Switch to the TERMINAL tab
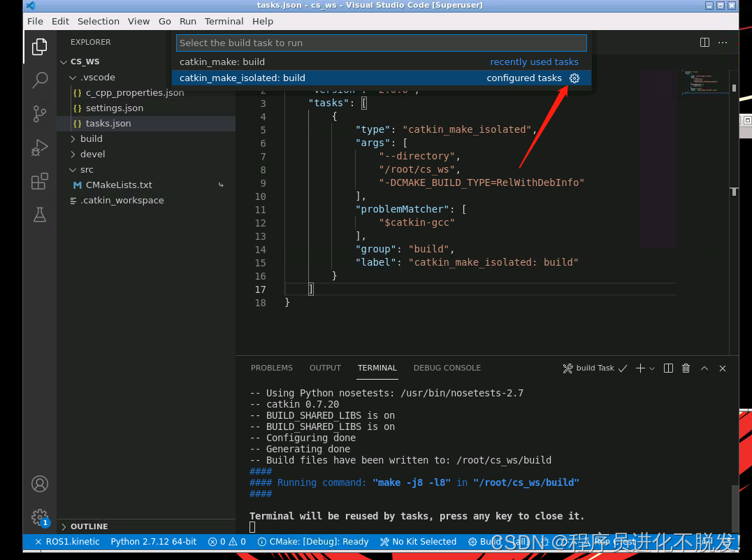The image size is (752, 560). (377, 368)
